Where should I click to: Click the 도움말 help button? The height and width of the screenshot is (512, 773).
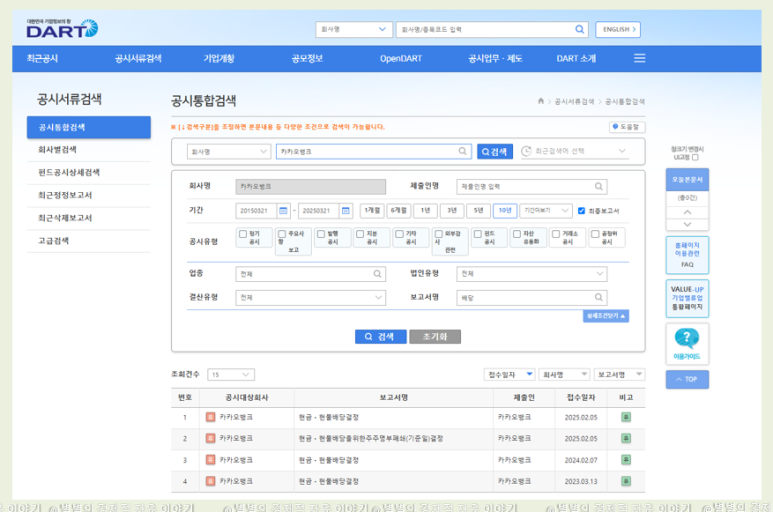tap(627, 127)
